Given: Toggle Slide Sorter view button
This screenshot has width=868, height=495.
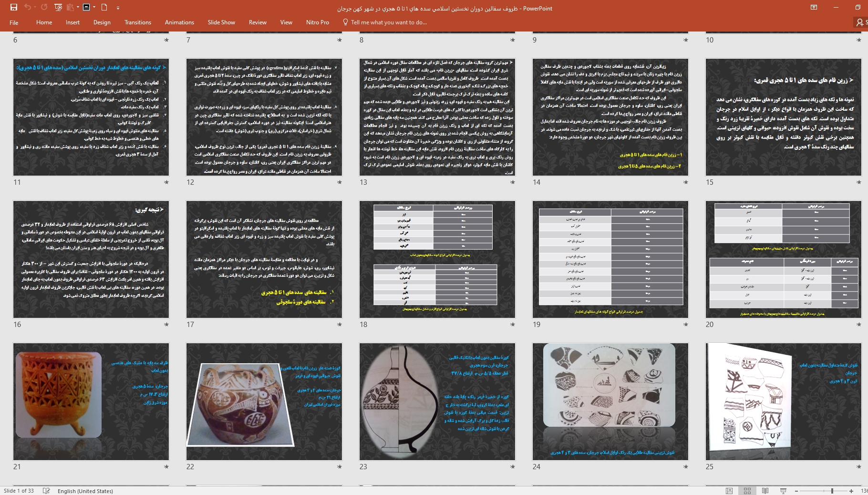Looking at the screenshot, I should click(747, 491).
